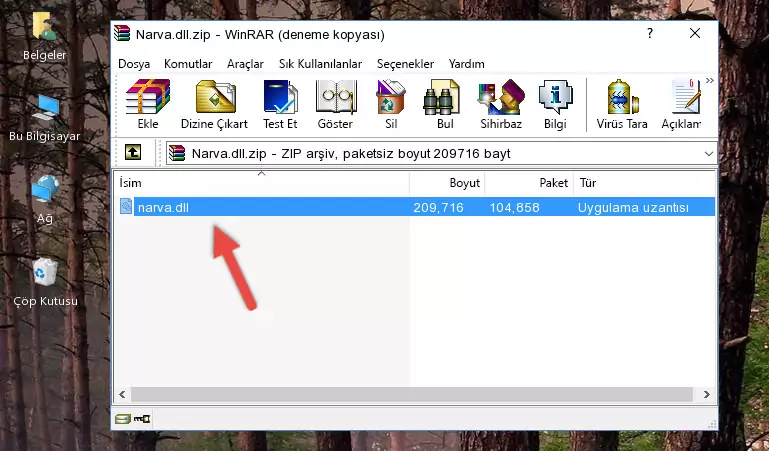Screen dimensions: 769x451
Task: Select the narva.dll file row
Action: 415,207
